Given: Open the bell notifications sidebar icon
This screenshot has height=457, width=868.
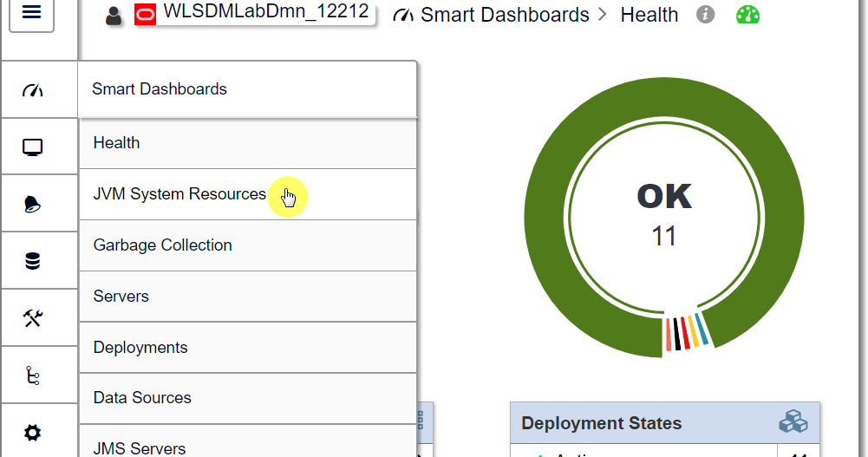Looking at the screenshot, I should (x=32, y=204).
